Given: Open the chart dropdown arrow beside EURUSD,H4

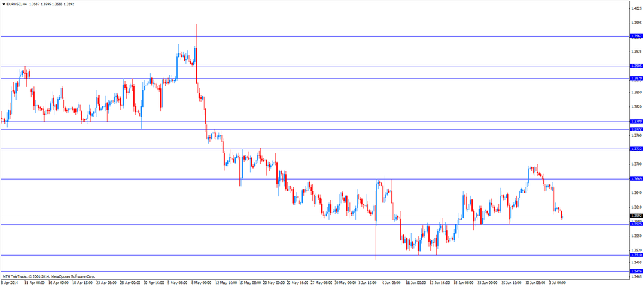Looking at the screenshot, I should [4, 4].
